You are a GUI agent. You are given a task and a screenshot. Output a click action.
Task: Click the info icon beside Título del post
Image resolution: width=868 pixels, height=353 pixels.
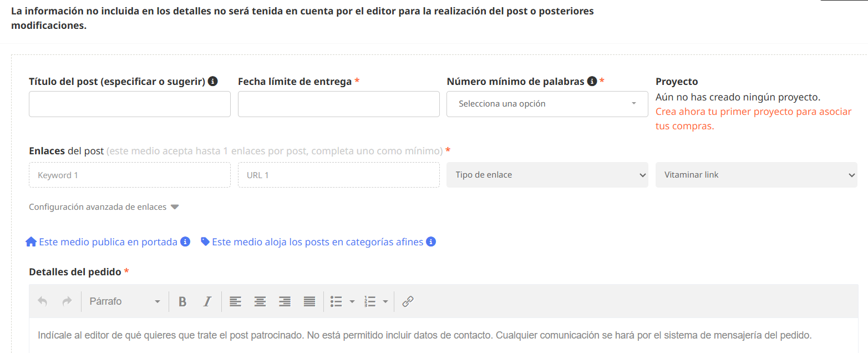pyautogui.click(x=212, y=81)
